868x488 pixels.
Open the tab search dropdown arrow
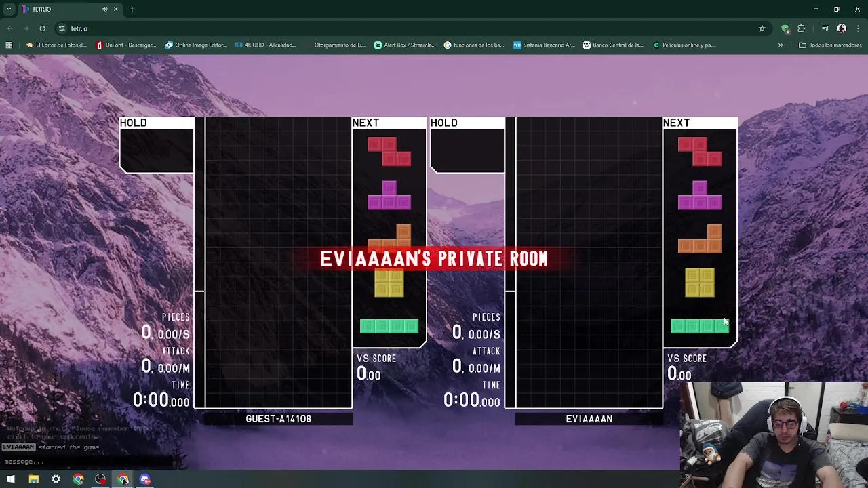click(9, 9)
